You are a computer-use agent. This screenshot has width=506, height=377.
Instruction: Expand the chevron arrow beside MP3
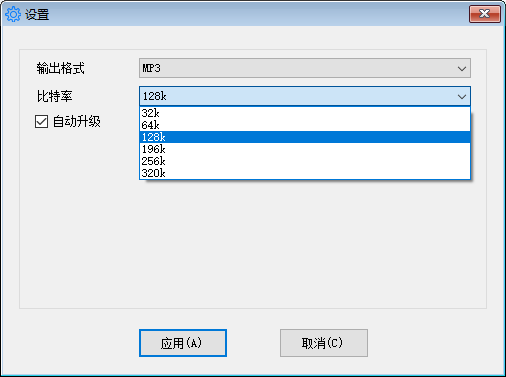462,69
